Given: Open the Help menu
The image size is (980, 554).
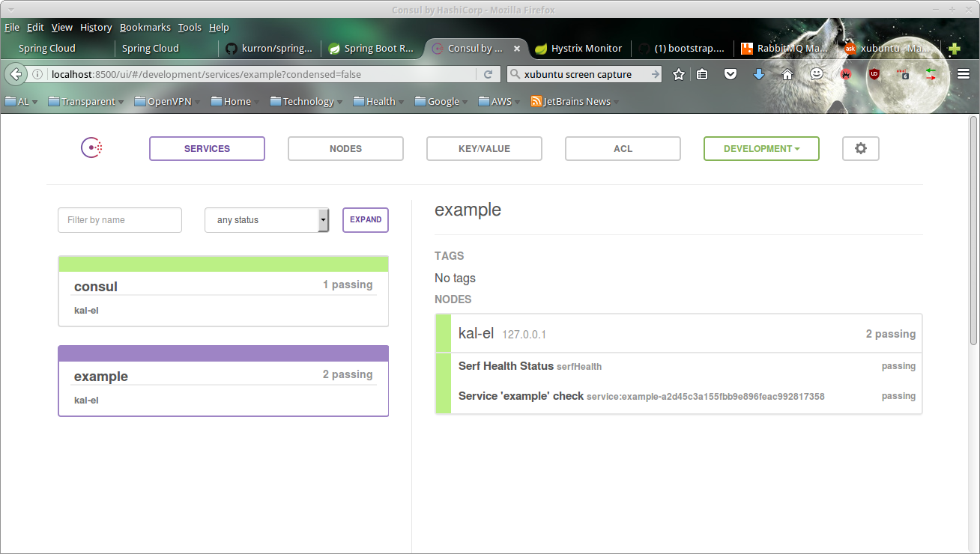Looking at the screenshot, I should (x=219, y=27).
